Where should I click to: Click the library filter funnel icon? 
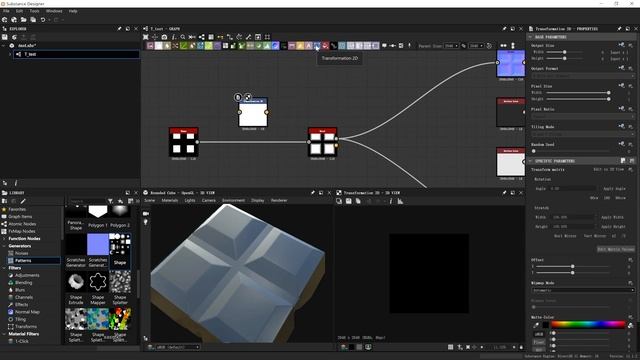110,201
